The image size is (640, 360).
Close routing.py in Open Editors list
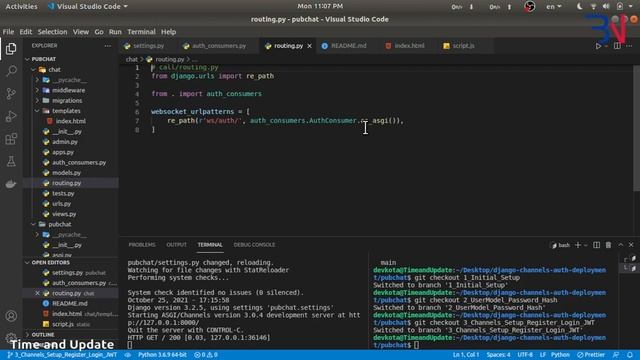tap(37, 293)
